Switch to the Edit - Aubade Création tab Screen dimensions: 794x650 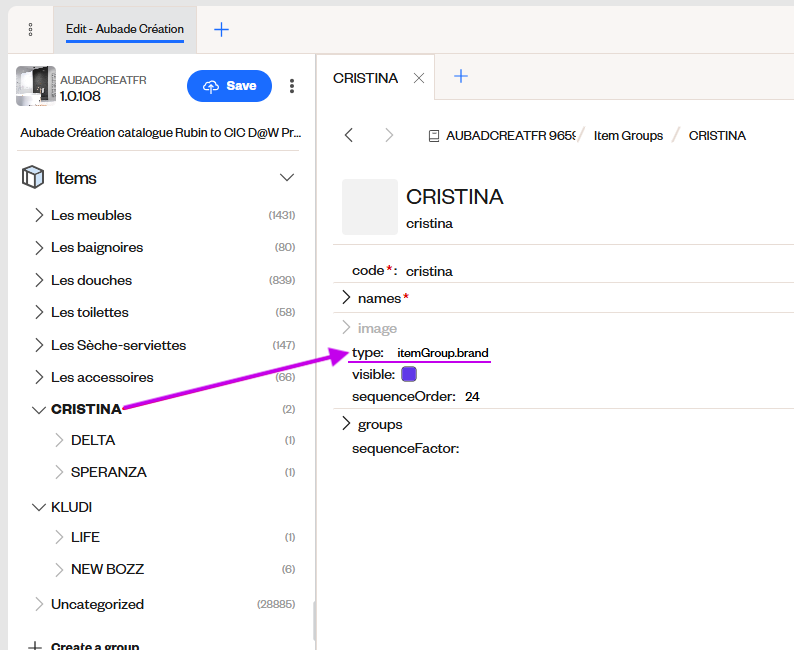125,29
